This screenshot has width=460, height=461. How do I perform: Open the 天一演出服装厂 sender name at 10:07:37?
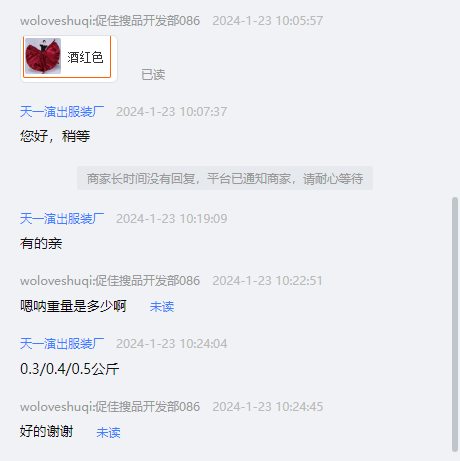point(62,112)
